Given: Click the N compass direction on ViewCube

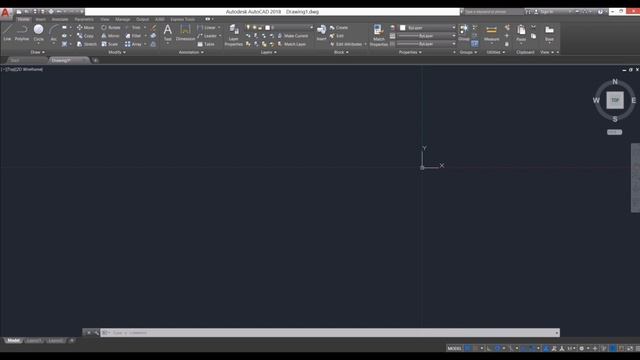Looking at the screenshot, I should (615, 82).
